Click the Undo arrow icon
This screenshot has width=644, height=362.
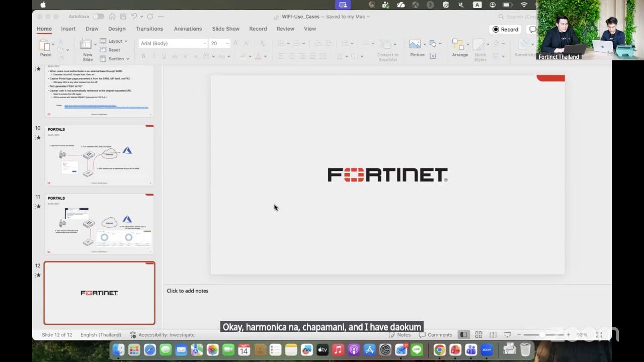pos(134,17)
